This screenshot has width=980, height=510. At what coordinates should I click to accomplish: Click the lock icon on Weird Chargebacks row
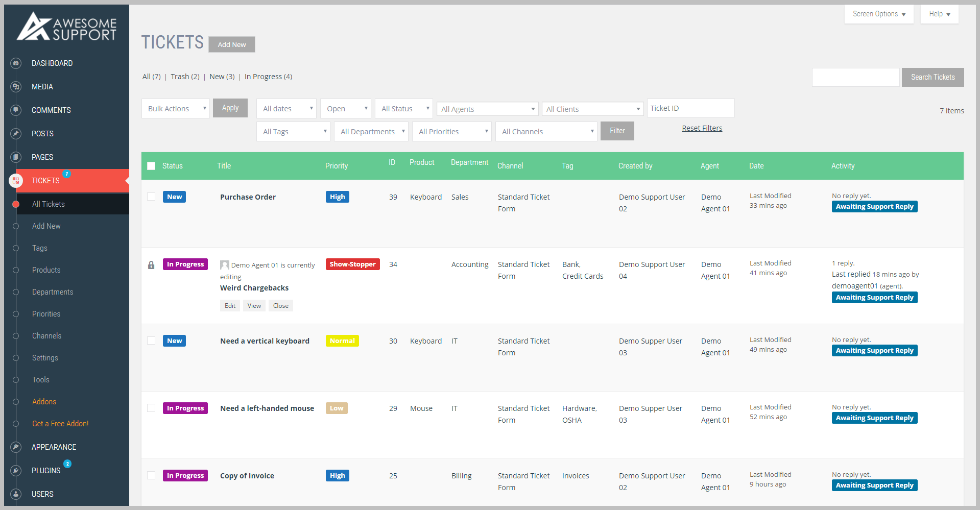[x=151, y=265]
